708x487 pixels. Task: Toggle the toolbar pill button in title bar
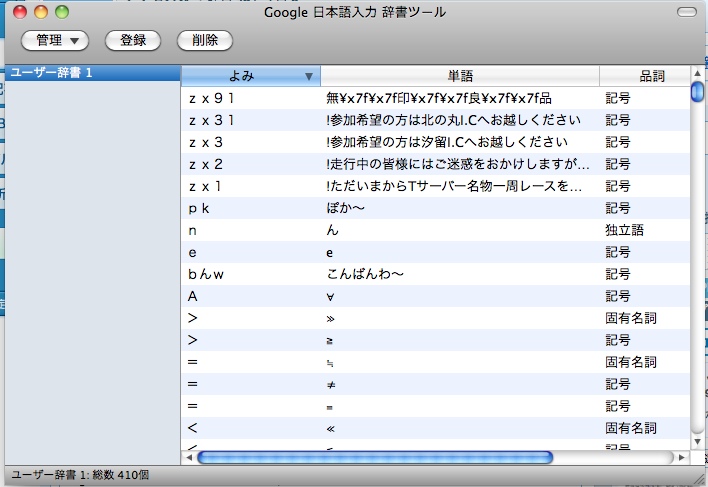(x=687, y=12)
